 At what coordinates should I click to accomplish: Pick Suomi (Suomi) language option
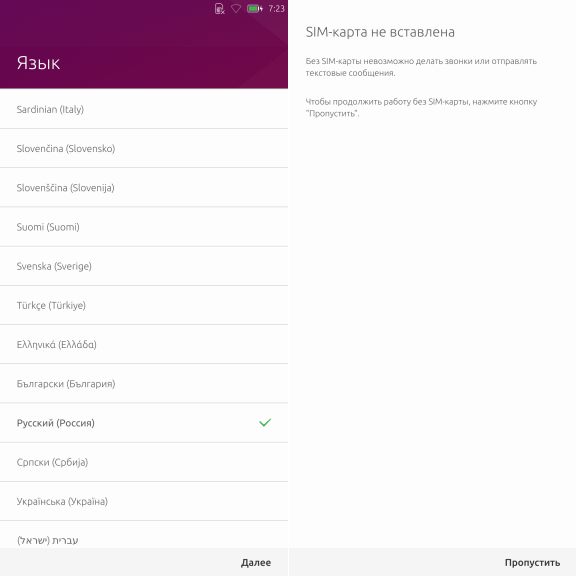point(144,227)
